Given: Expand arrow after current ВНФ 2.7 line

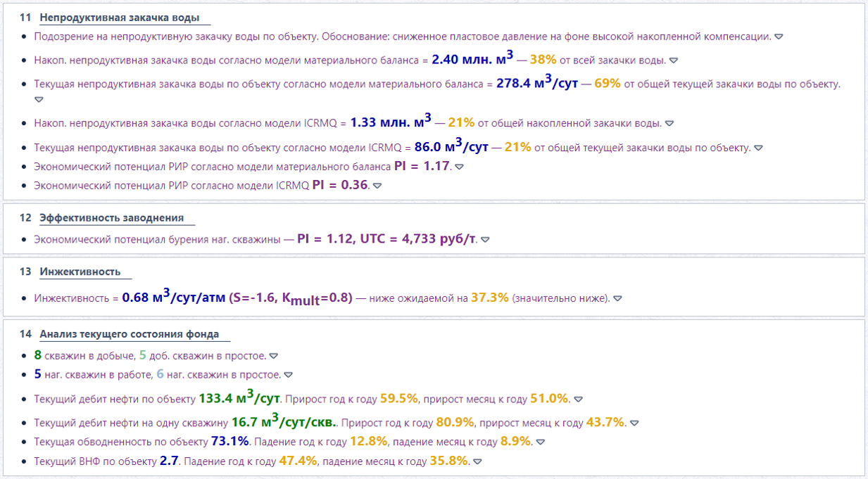Looking at the screenshot, I should pos(477,462).
